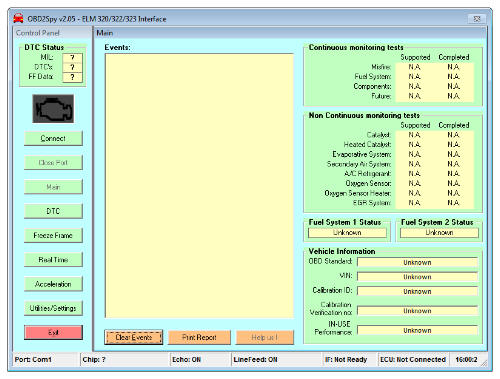
Task: Click the Oxygen Sensor Heater Supported value
Action: tap(415, 193)
